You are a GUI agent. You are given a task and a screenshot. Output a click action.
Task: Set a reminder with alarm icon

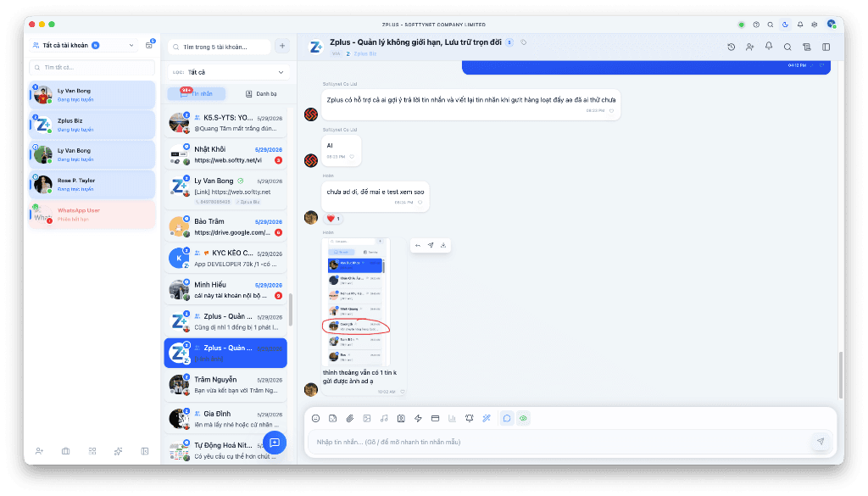470,419
